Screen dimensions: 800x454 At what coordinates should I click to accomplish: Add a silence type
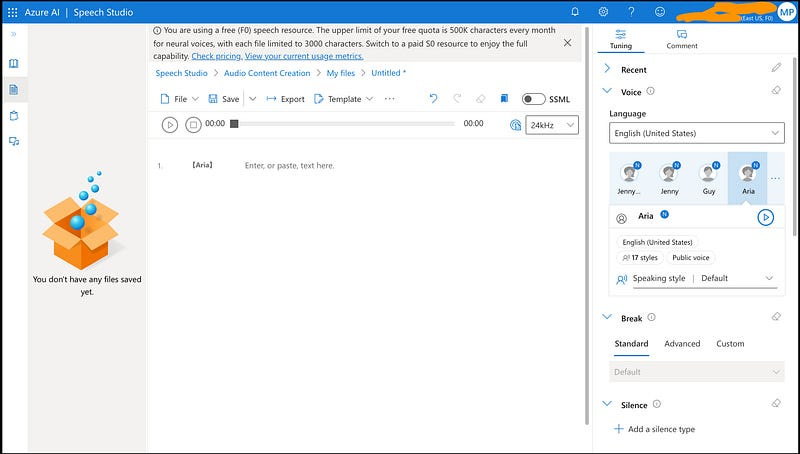[655, 429]
